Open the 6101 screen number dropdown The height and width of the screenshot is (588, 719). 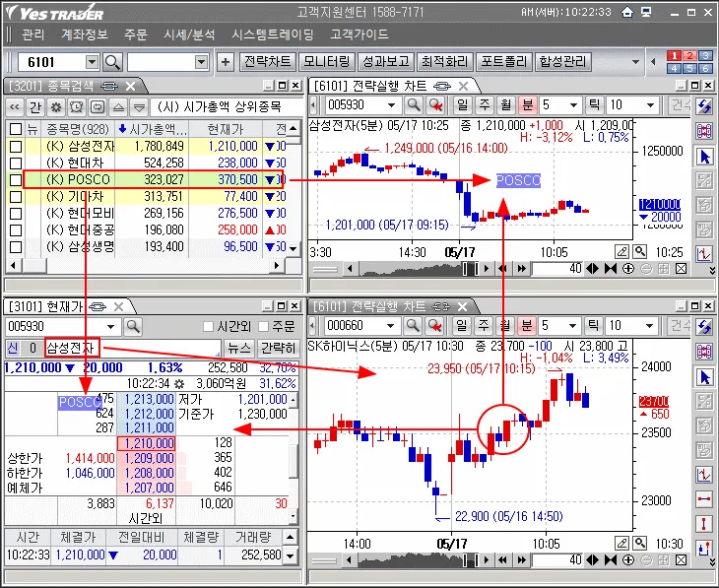click(x=93, y=62)
